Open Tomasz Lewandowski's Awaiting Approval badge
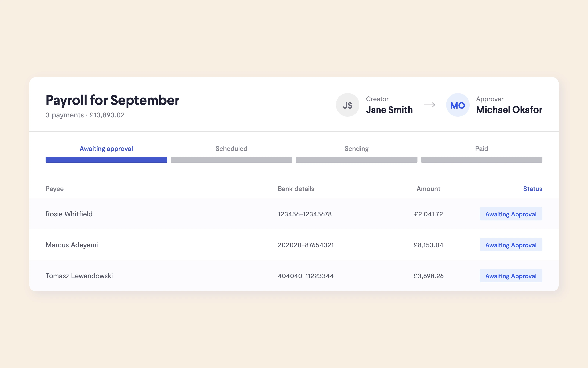 click(x=511, y=276)
